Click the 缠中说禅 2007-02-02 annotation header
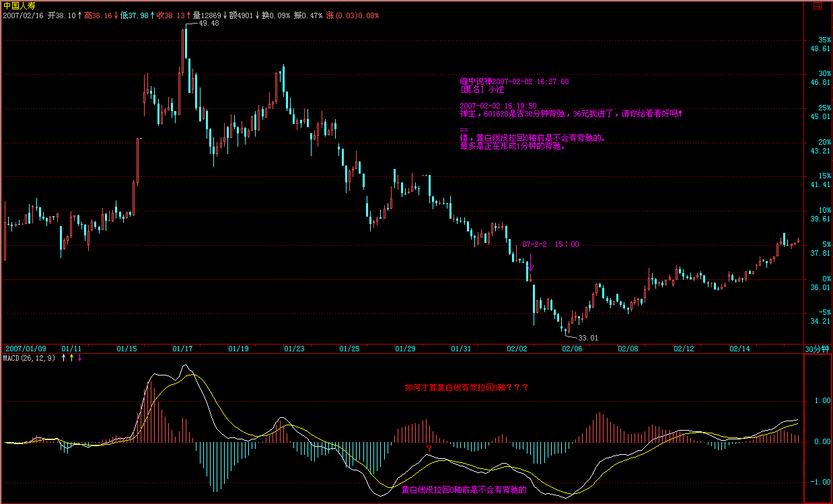Viewport: 833px width, 504px height. (x=514, y=81)
